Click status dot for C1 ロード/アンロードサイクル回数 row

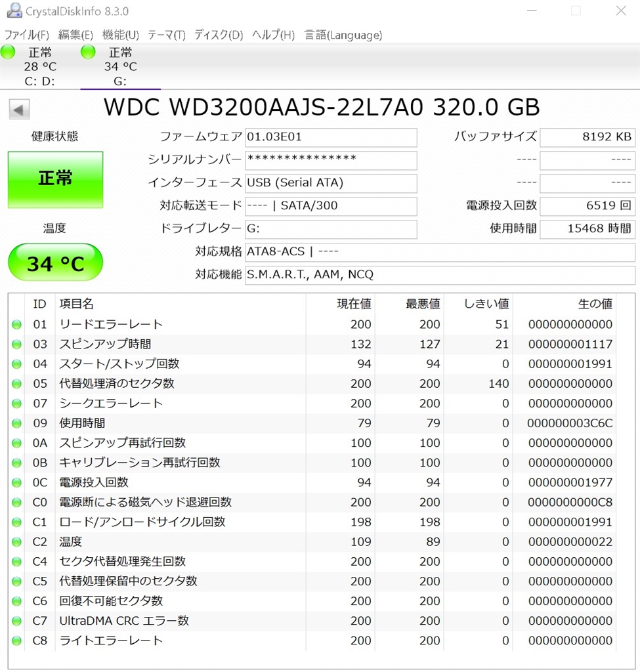[x=16, y=522]
